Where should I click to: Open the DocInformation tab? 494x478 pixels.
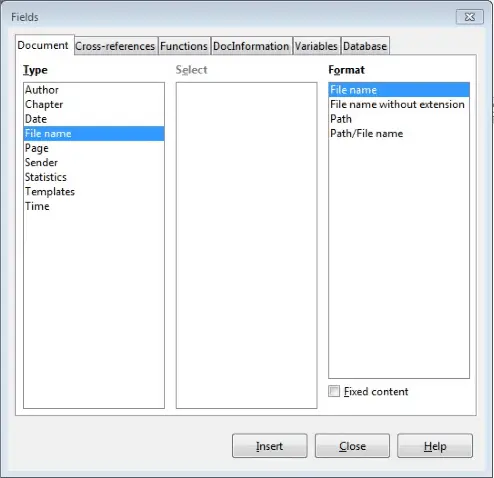point(251,46)
